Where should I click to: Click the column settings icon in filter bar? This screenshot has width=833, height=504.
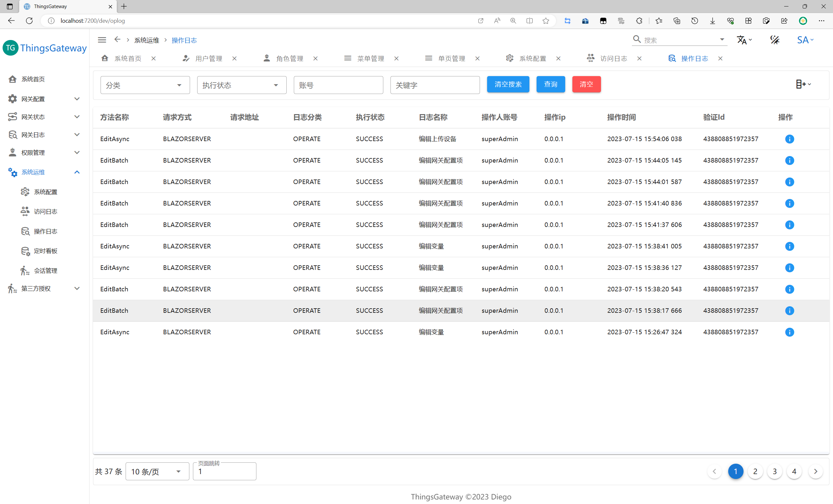coord(803,84)
